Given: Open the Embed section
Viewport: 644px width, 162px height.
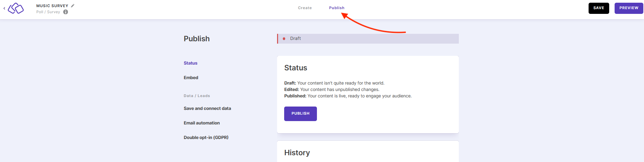Looking at the screenshot, I should point(191,78).
